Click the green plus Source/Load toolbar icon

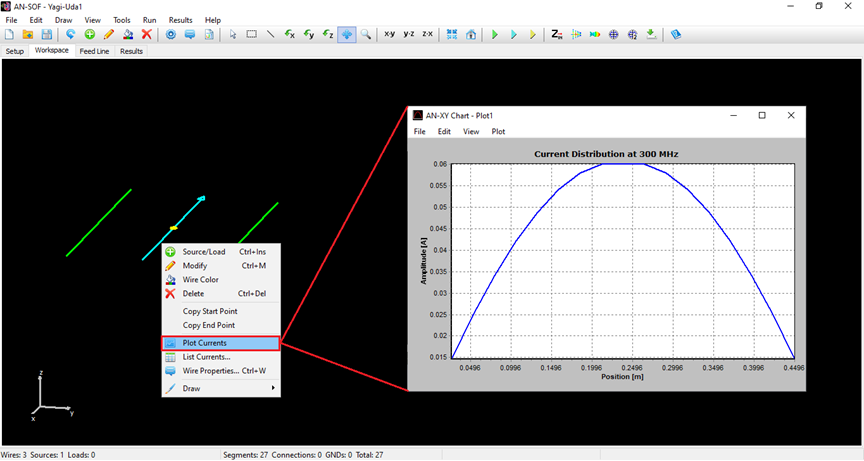[90, 34]
